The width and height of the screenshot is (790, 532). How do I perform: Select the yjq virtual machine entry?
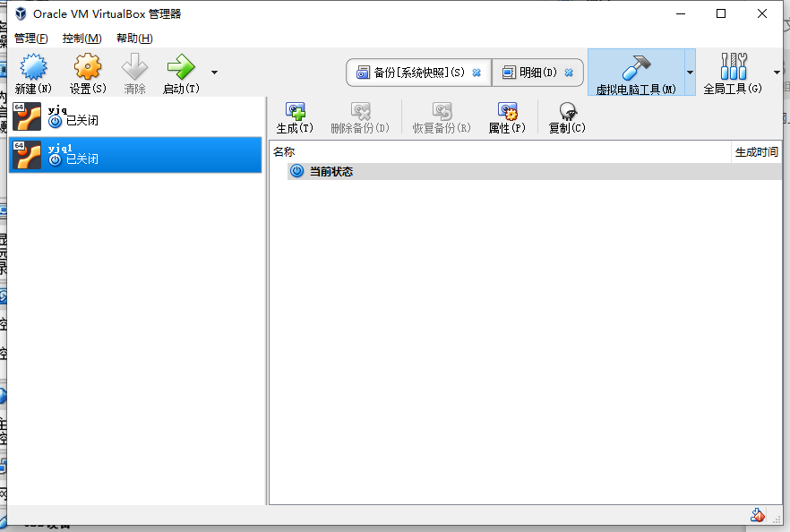tap(135, 116)
